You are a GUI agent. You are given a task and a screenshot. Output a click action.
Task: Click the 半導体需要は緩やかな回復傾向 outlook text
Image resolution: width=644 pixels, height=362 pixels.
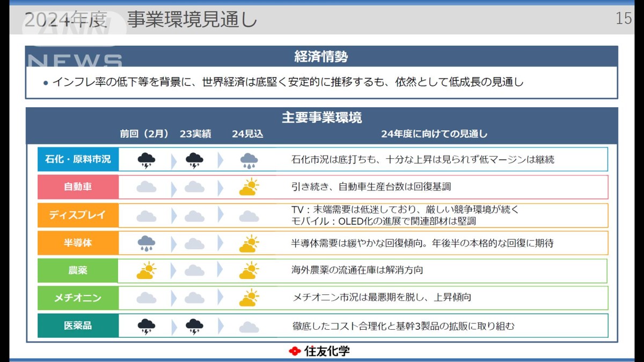(x=422, y=243)
